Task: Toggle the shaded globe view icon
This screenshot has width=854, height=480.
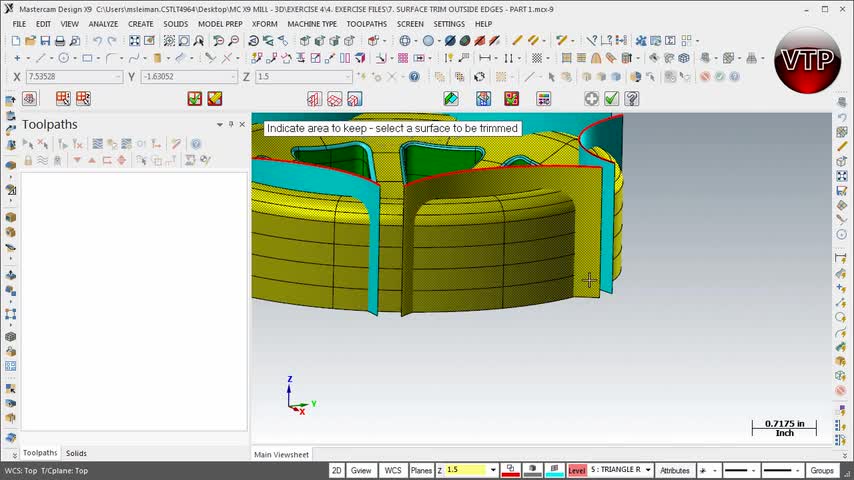Action: pos(429,41)
